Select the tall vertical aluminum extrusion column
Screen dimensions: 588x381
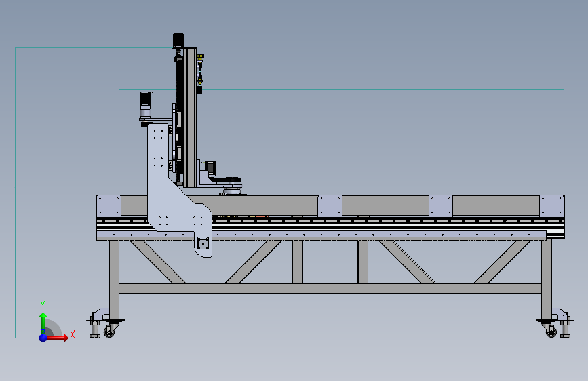(190, 117)
